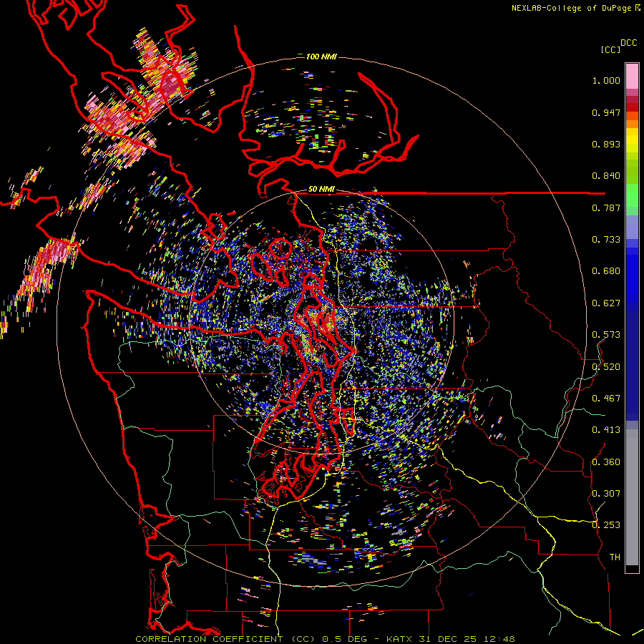Click the 0.680 value on color scale
The width and height of the screenshot is (644, 644).
click(x=606, y=271)
